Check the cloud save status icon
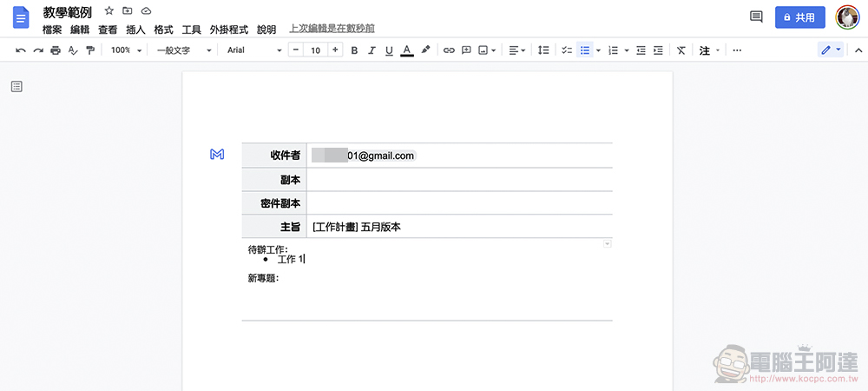Image resolution: width=868 pixels, height=391 pixels. tap(146, 11)
